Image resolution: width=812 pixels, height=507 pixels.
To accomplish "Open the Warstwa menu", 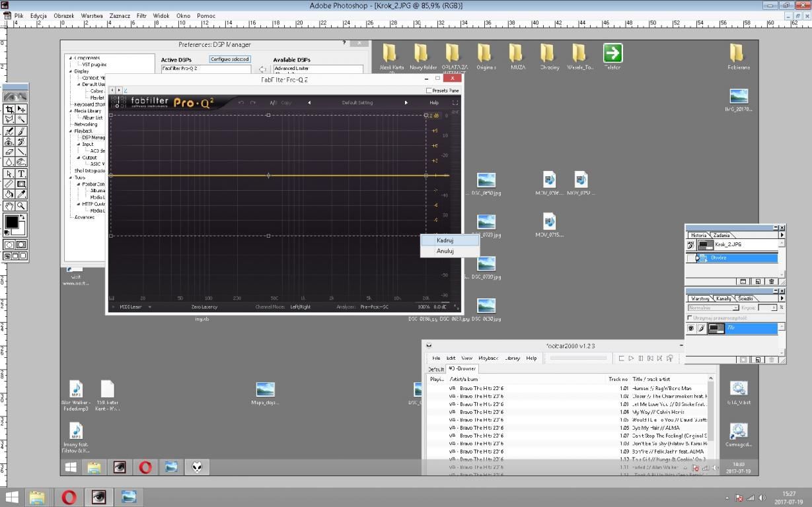I will (92, 16).
